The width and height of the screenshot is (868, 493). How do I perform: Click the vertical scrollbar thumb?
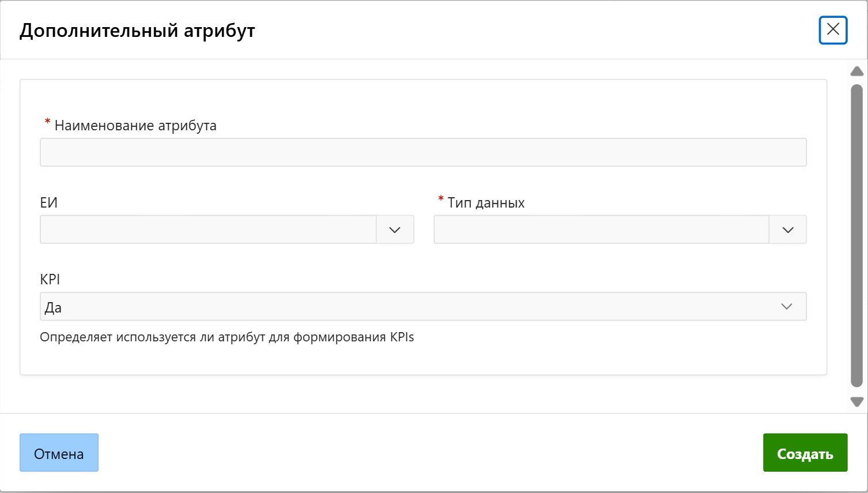point(857,235)
